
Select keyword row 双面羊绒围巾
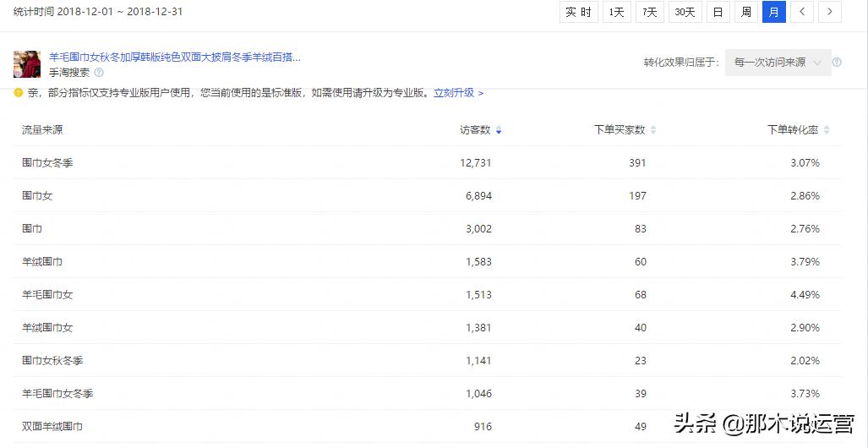428,426
